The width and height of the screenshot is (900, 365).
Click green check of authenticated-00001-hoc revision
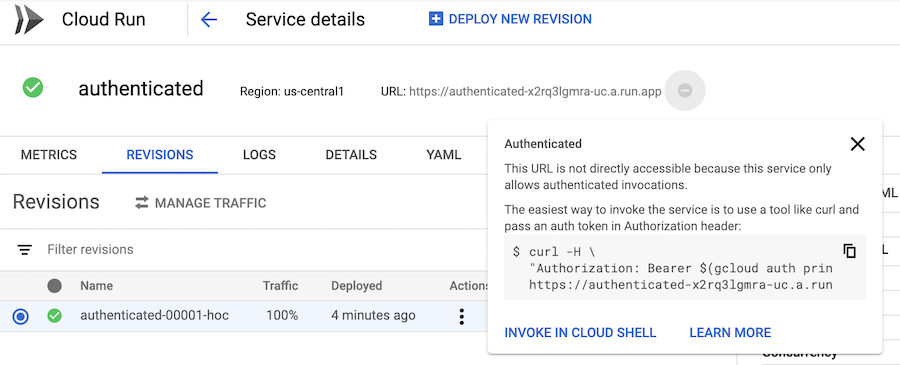(55, 316)
